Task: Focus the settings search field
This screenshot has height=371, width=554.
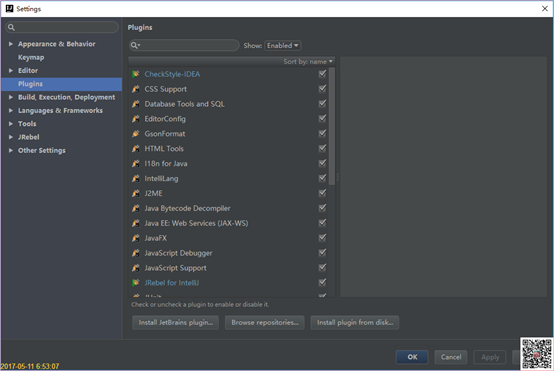Action: [x=62, y=27]
